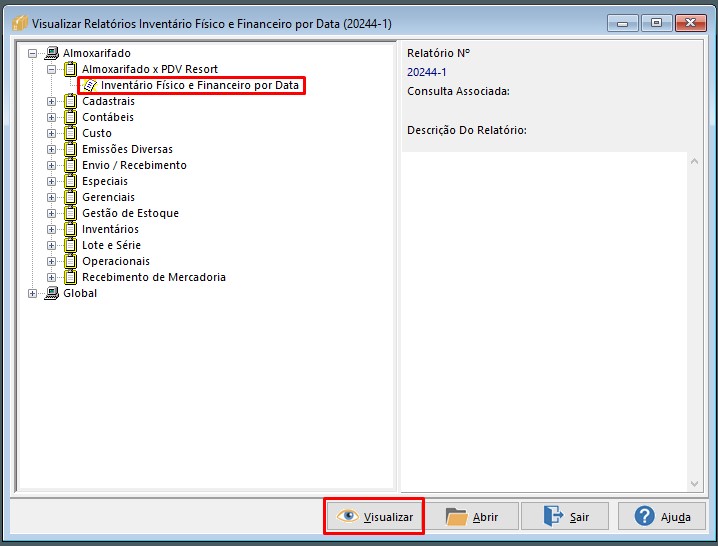Collapse Almoxarifado x PDV Resort folder
The width and height of the screenshot is (718, 546).
51,70
